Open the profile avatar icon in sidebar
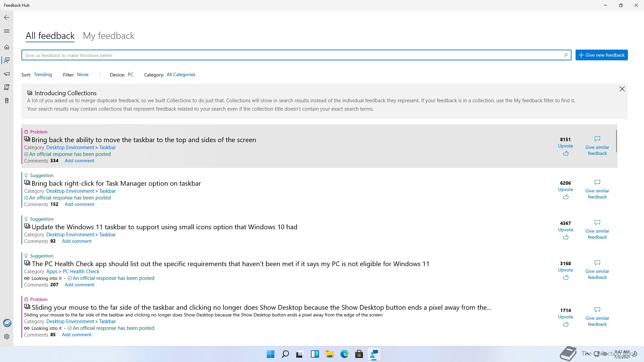The width and height of the screenshot is (644, 362). (x=7, y=323)
